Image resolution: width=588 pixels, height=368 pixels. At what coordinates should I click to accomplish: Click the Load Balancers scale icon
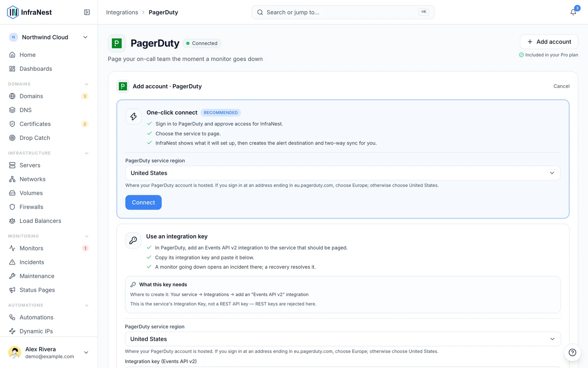point(12,221)
